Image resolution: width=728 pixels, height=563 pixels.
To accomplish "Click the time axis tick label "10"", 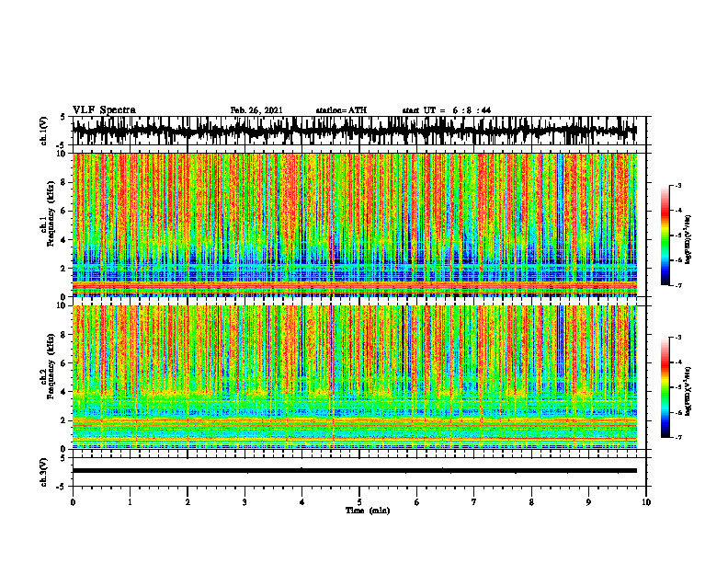I will 646,502.
